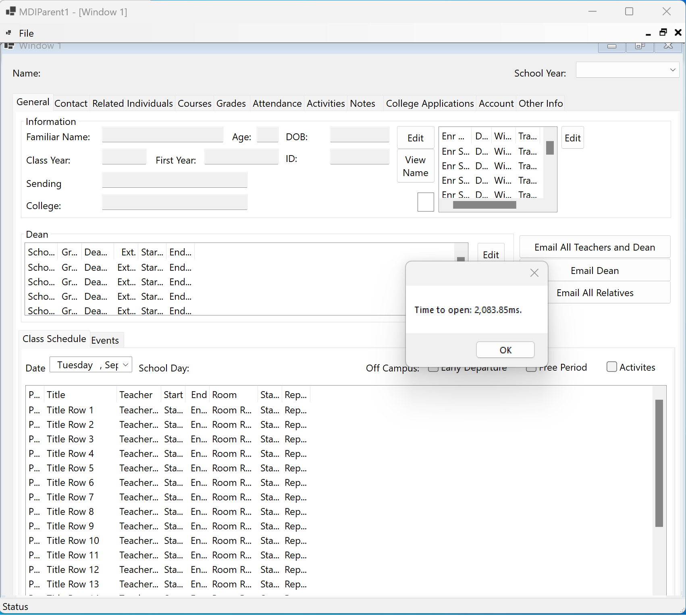Click the Title column header in schedule
Image resolution: width=686 pixels, height=616 pixels.
click(x=80, y=395)
